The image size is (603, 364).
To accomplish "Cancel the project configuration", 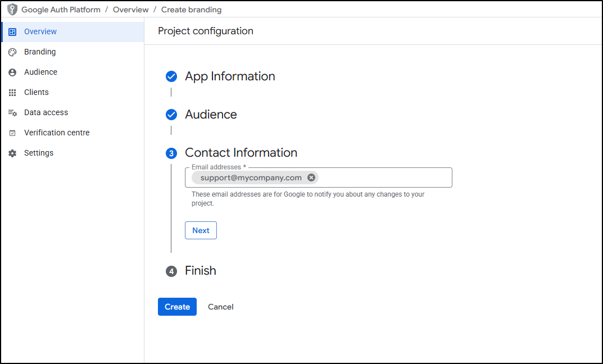I will click(x=220, y=307).
